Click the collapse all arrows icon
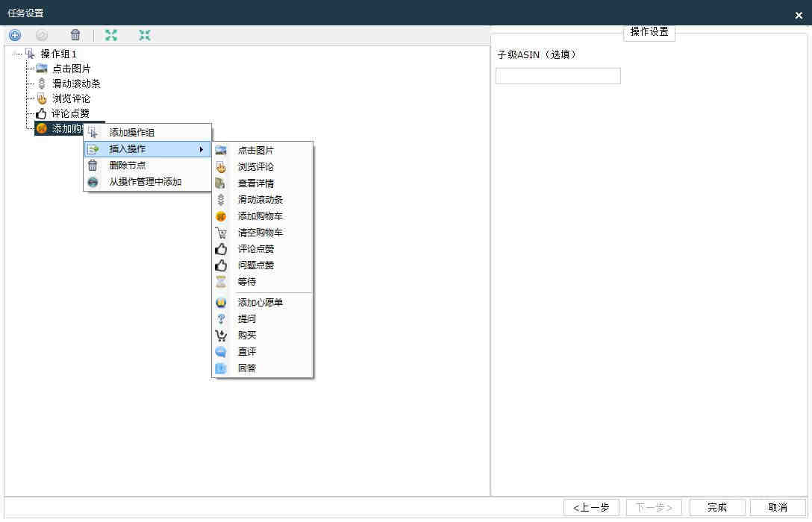The height and width of the screenshot is (522, 812). [145, 35]
